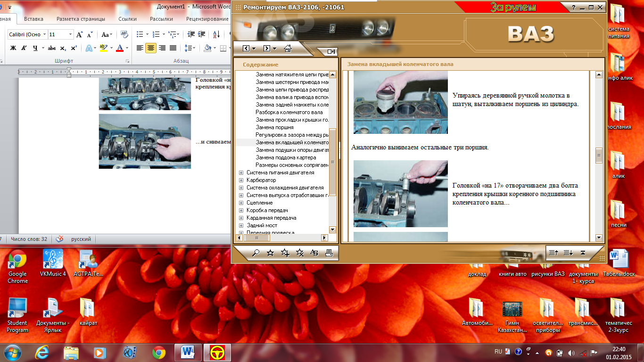Open the Рассылки ribbon tab
Screen dimensions: 644x362
point(161,19)
